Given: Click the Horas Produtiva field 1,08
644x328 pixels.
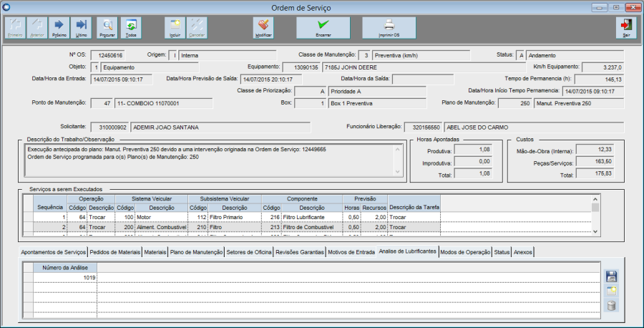Looking at the screenshot, I should [x=474, y=150].
